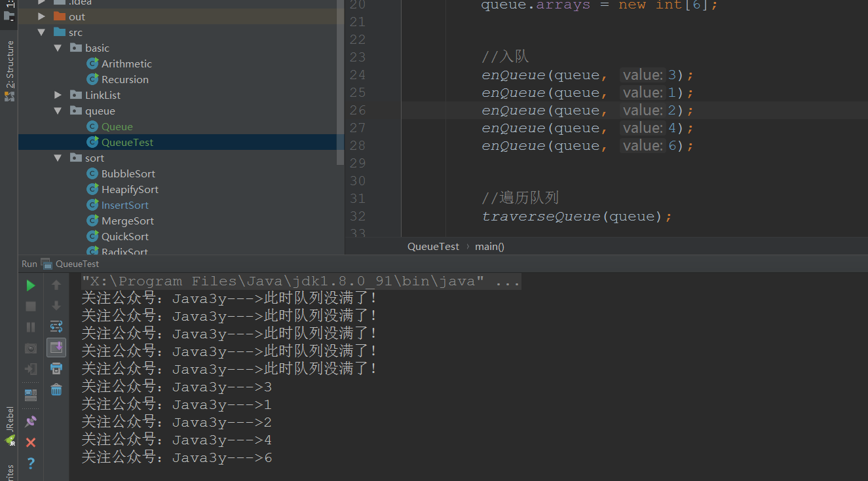The width and height of the screenshot is (868, 481).
Task: Open MergeSort class
Action: [128, 221]
